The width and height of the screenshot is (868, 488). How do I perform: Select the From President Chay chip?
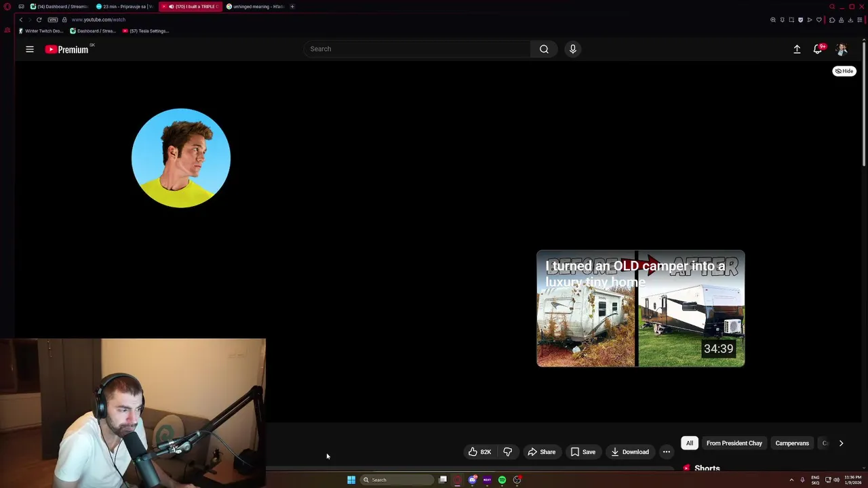point(734,443)
